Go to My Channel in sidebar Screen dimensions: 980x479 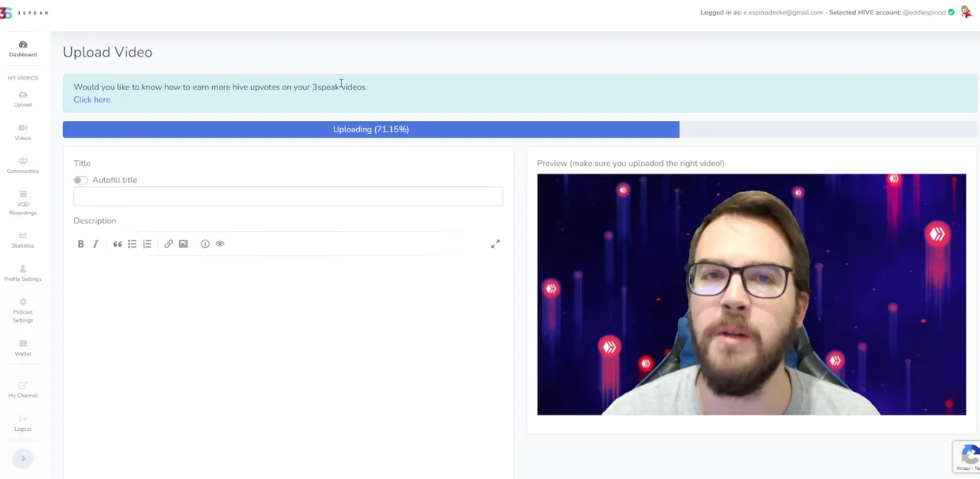[x=23, y=390]
